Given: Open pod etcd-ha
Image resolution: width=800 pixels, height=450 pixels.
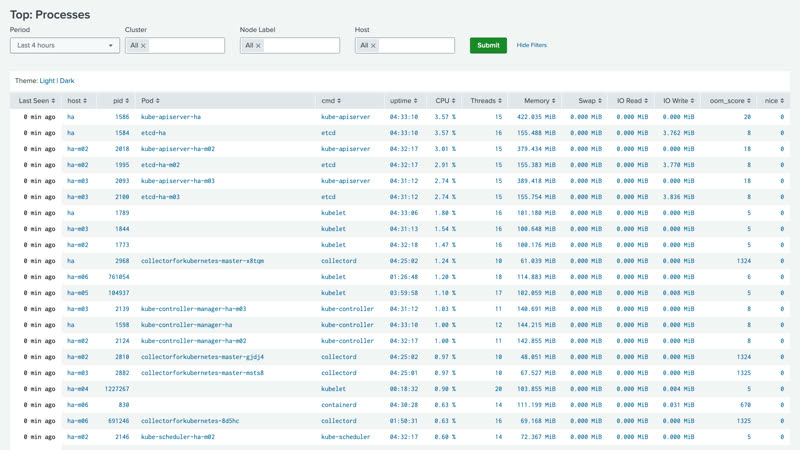Looking at the screenshot, I should pyautogui.click(x=153, y=133).
